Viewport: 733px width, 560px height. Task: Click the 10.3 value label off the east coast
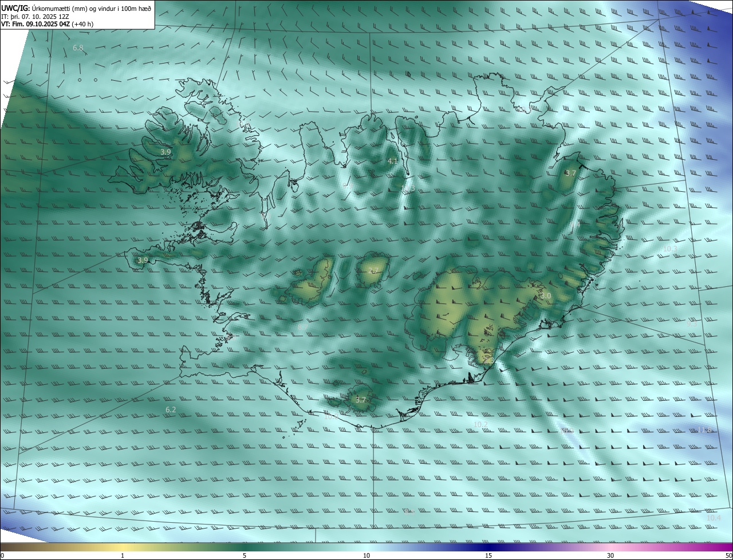point(669,249)
